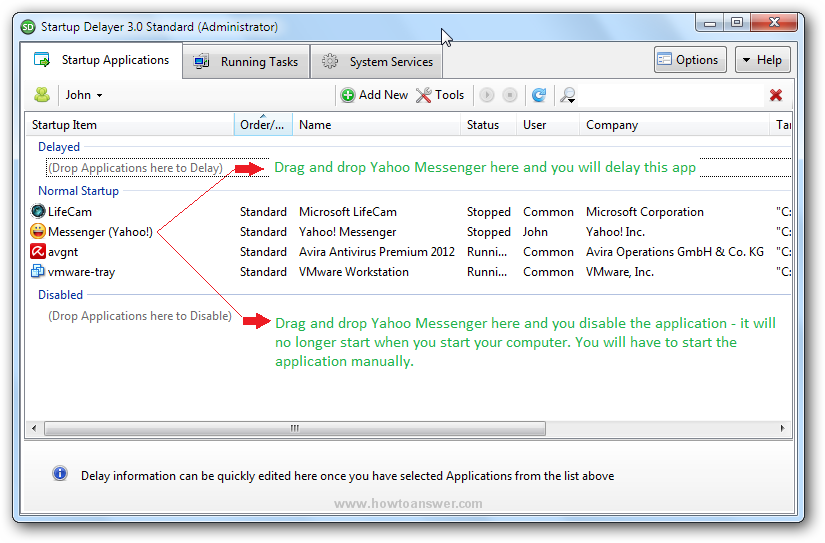Click Add New startup item
The image size is (825, 543).
[x=374, y=95]
